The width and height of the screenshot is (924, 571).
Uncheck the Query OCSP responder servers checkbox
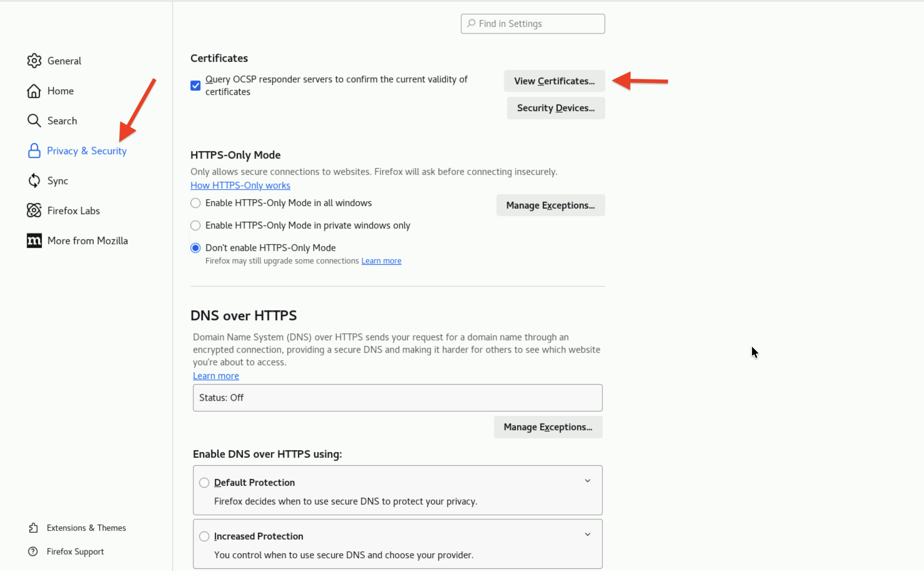(x=195, y=85)
